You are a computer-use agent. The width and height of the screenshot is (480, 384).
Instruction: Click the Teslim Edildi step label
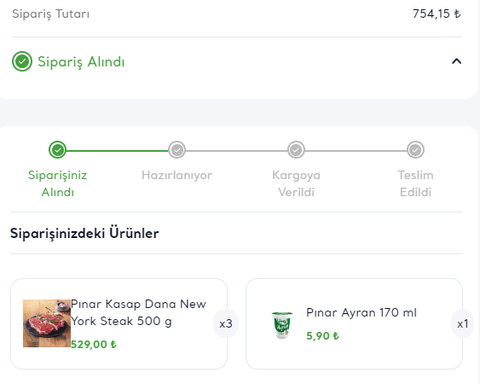pos(415,183)
